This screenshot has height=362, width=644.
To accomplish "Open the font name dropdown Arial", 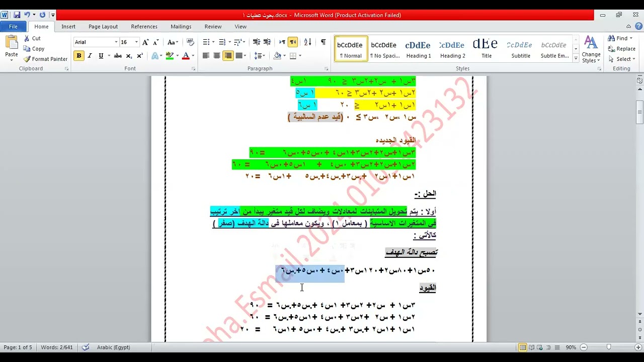I will pyautogui.click(x=116, y=42).
